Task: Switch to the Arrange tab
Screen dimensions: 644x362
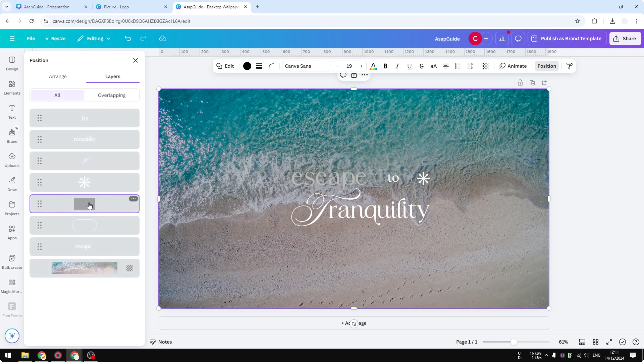Action: coord(58,76)
